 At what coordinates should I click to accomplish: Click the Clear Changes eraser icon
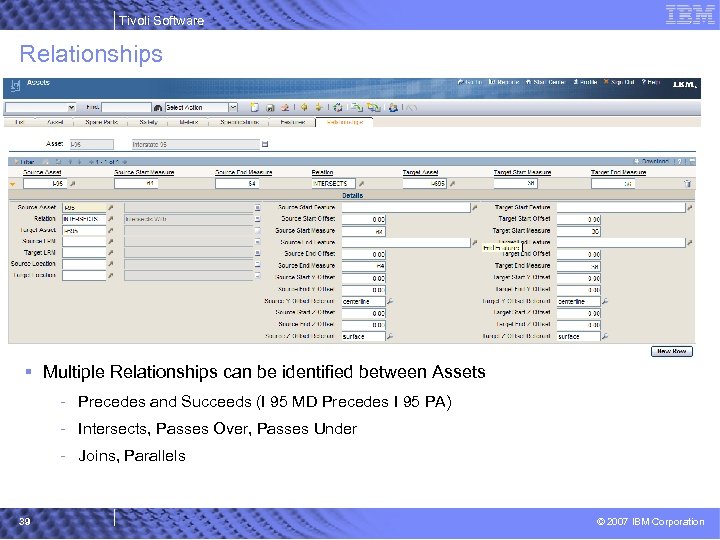pos(285,107)
